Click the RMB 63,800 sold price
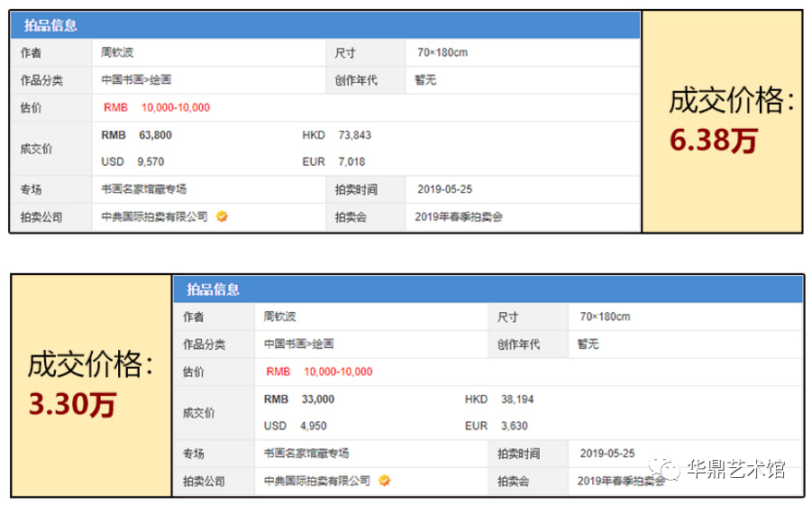Viewport: 812px width, 505px height. click(x=138, y=135)
